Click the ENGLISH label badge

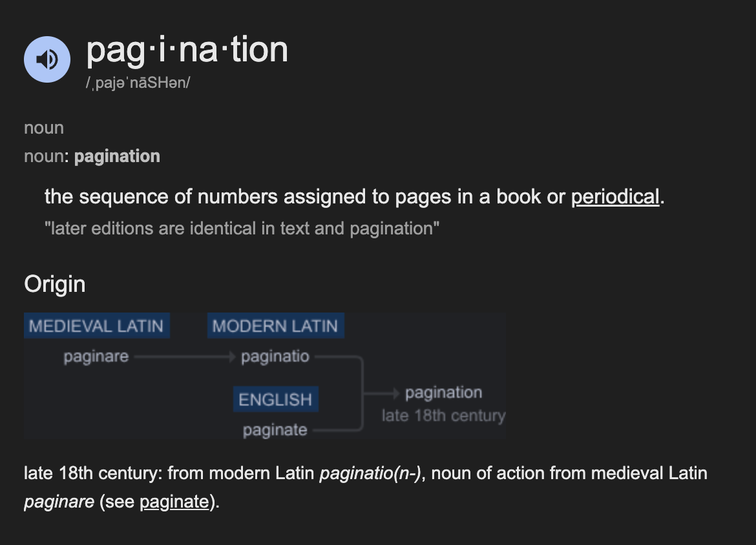coord(275,399)
